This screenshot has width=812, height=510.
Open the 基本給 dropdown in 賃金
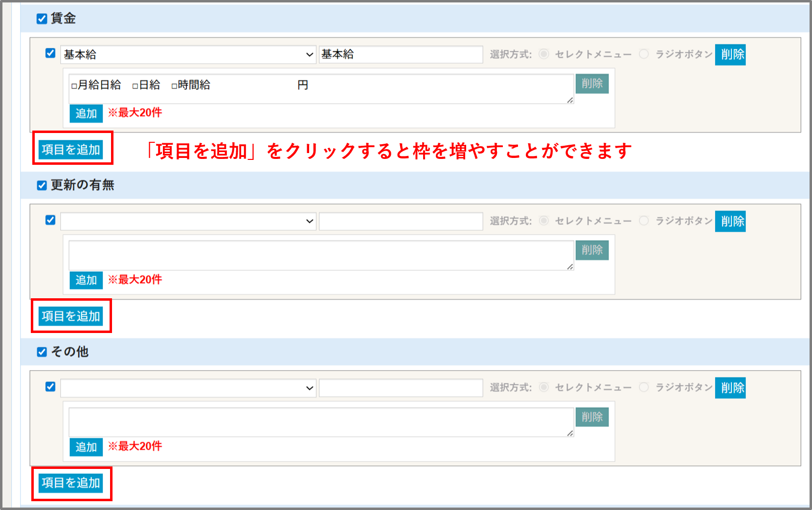tap(188, 55)
